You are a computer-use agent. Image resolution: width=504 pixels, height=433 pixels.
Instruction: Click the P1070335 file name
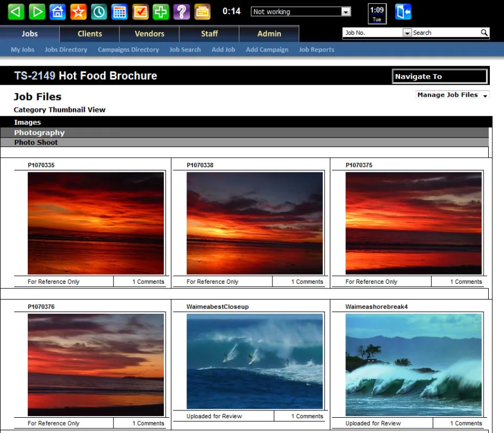(41, 165)
